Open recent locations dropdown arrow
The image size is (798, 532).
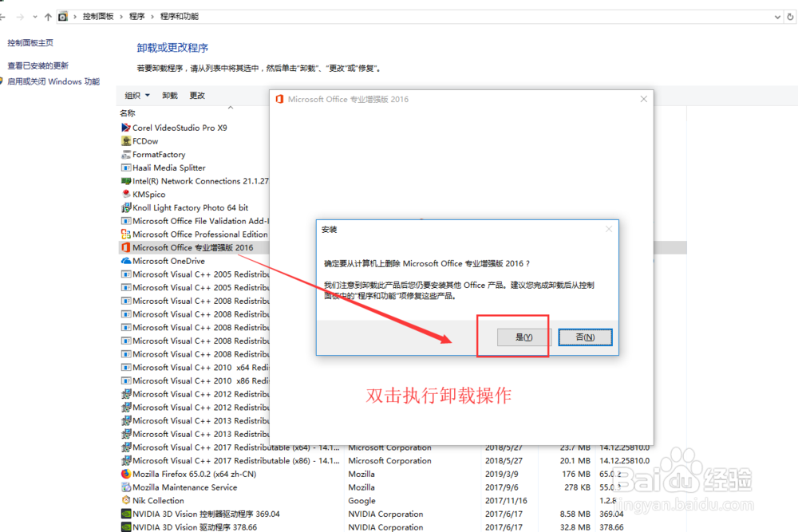click(x=34, y=17)
